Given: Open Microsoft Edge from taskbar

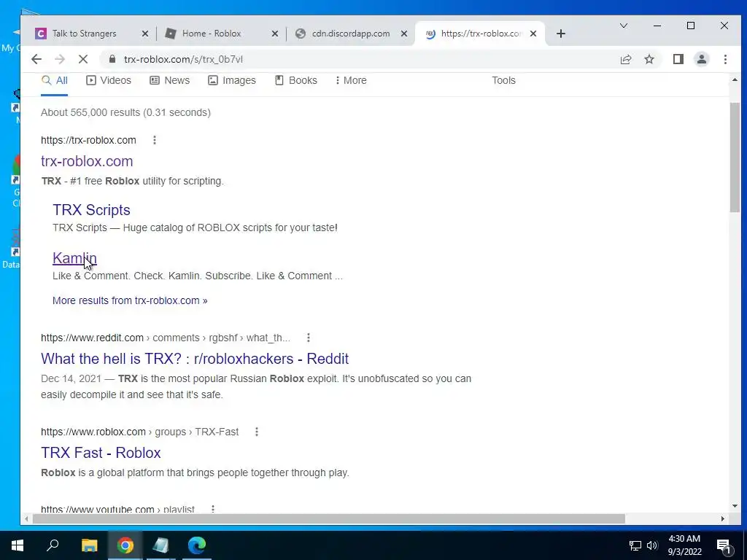Looking at the screenshot, I should (x=196, y=545).
